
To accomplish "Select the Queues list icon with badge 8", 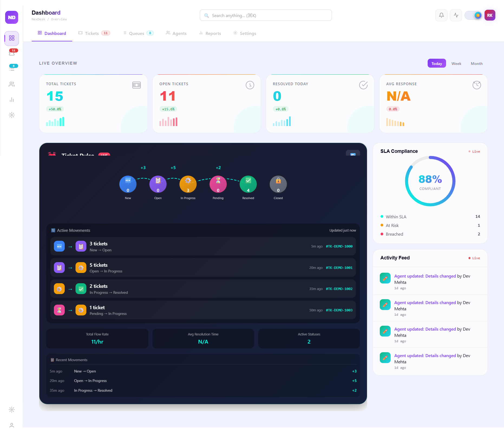I will pos(12,69).
